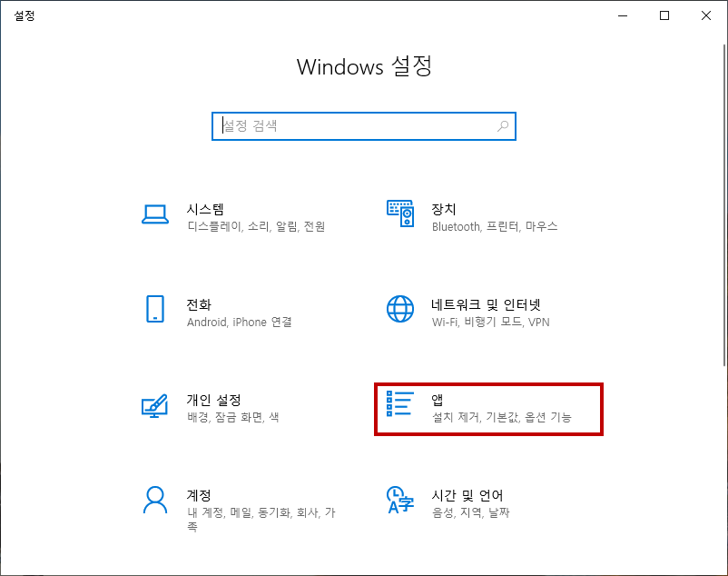Open the 전화 phone icon

click(x=155, y=309)
